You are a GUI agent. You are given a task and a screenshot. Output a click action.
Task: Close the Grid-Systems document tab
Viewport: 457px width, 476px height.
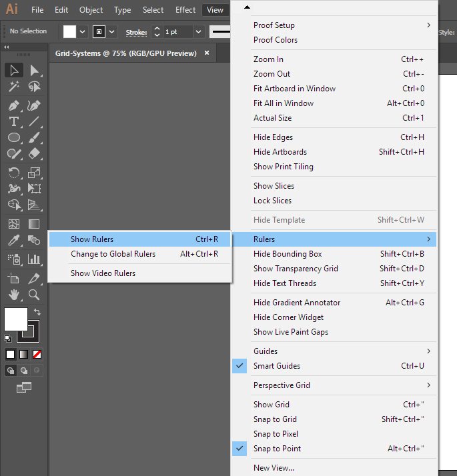coord(207,53)
